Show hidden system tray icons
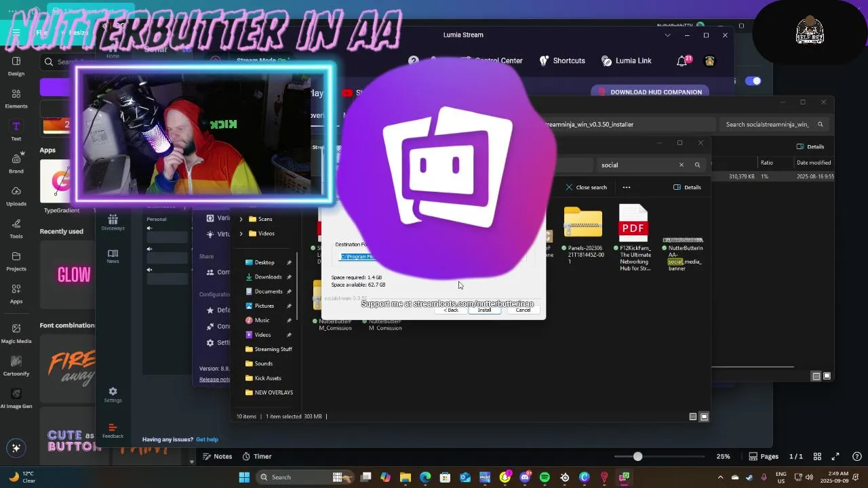 [720, 477]
